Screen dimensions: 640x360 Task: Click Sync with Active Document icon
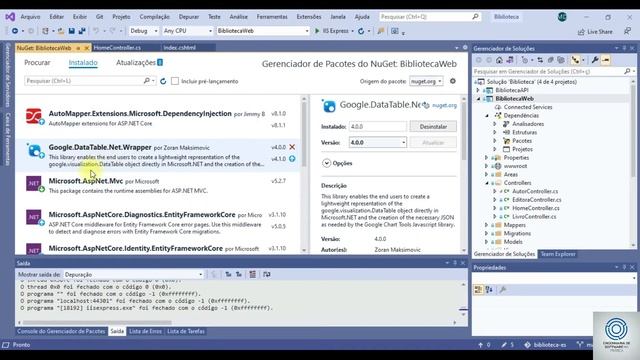(x=540, y=60)
